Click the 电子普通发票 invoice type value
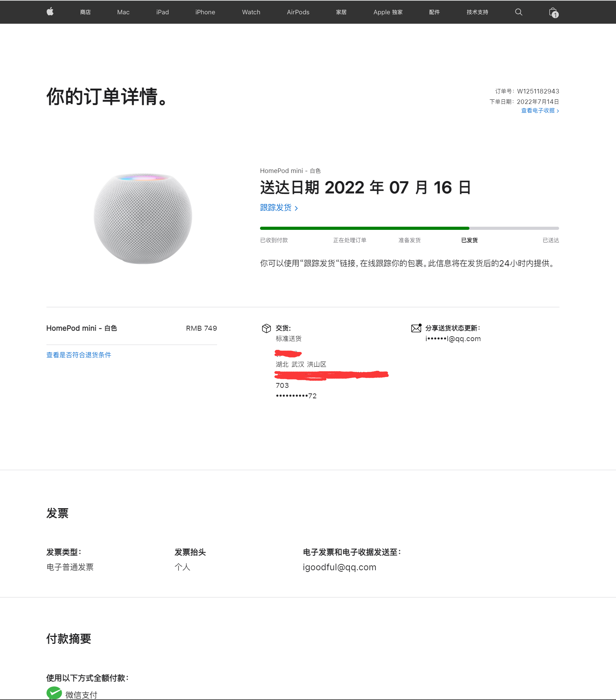 click(70, 567)
